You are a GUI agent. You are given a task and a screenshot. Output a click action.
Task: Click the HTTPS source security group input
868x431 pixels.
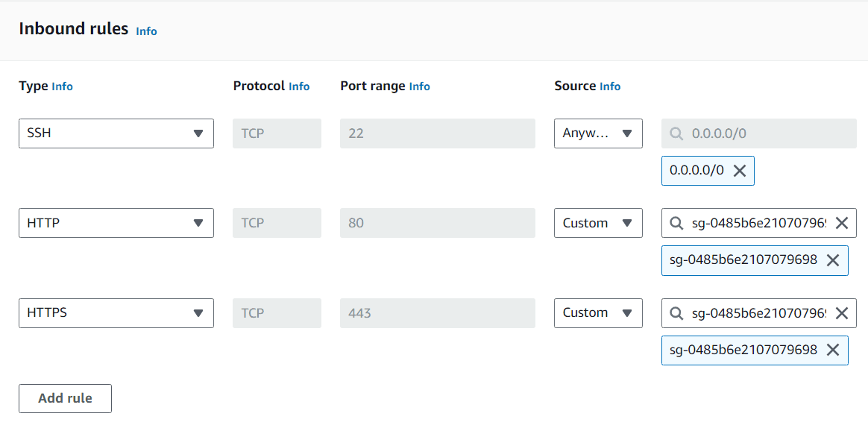(x=757, y=313)
